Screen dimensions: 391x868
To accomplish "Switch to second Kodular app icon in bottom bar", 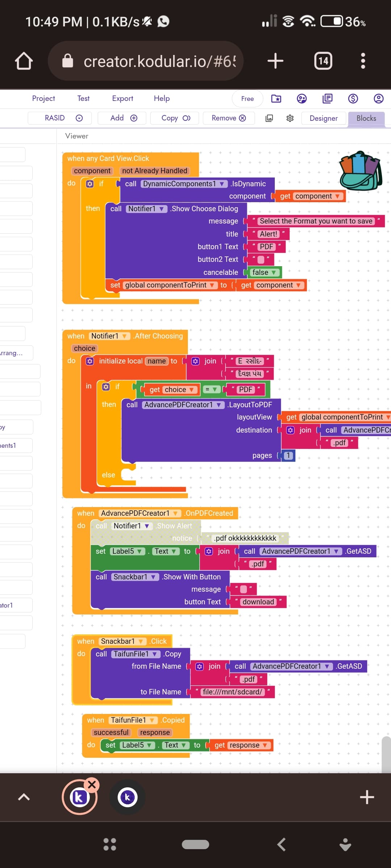I will (127, 797).
